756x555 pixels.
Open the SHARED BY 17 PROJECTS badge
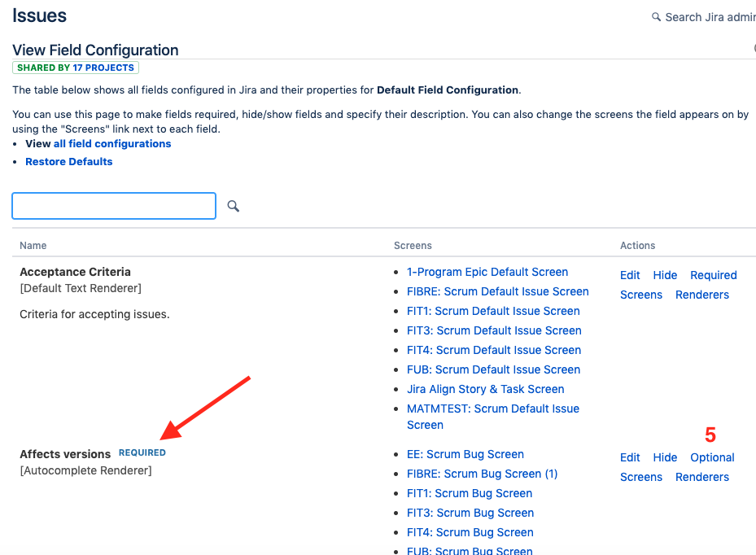pyautogui.click(x=76, y=68)
